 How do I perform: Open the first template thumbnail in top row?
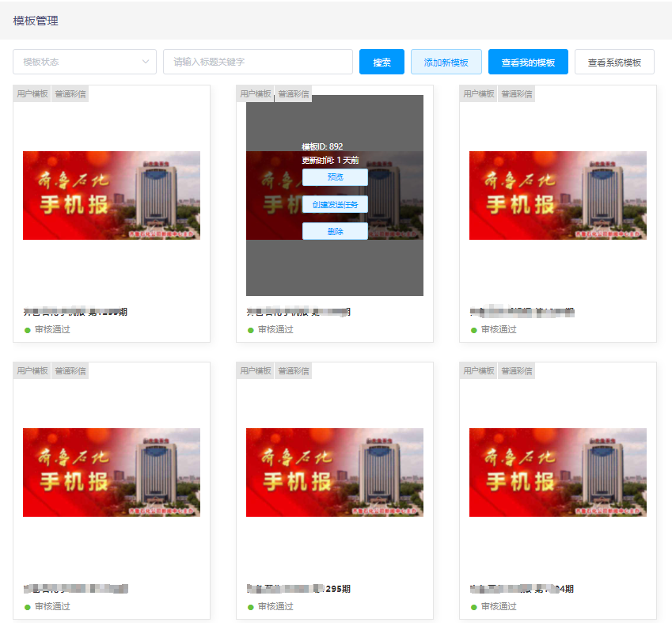pyautogui.click(x=112, y=195)
